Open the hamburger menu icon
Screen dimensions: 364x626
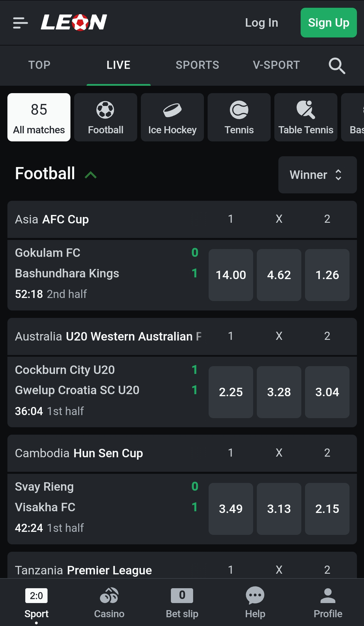coord(20,23)
